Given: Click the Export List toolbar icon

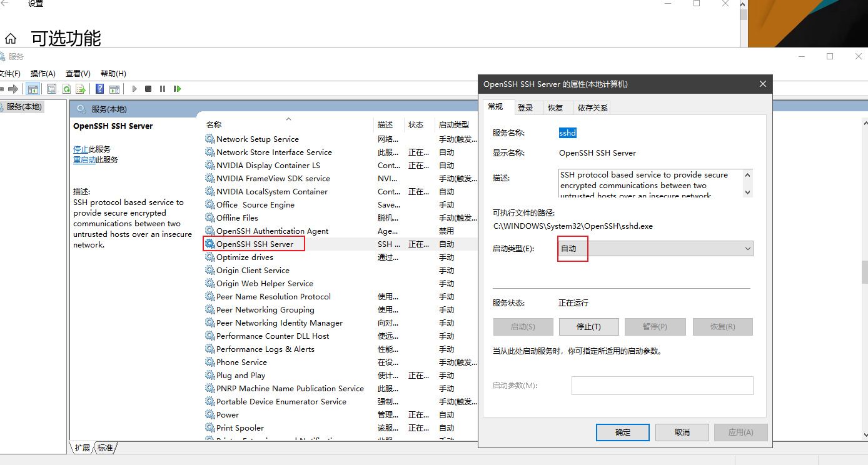Looking at the screenshot, I should [x=80, y=89].
